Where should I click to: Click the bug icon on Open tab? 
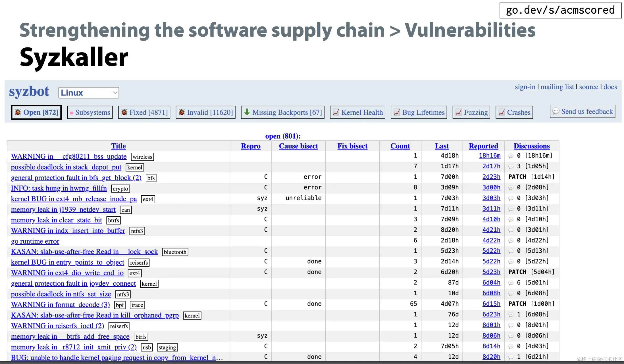(x=18, y=112)
